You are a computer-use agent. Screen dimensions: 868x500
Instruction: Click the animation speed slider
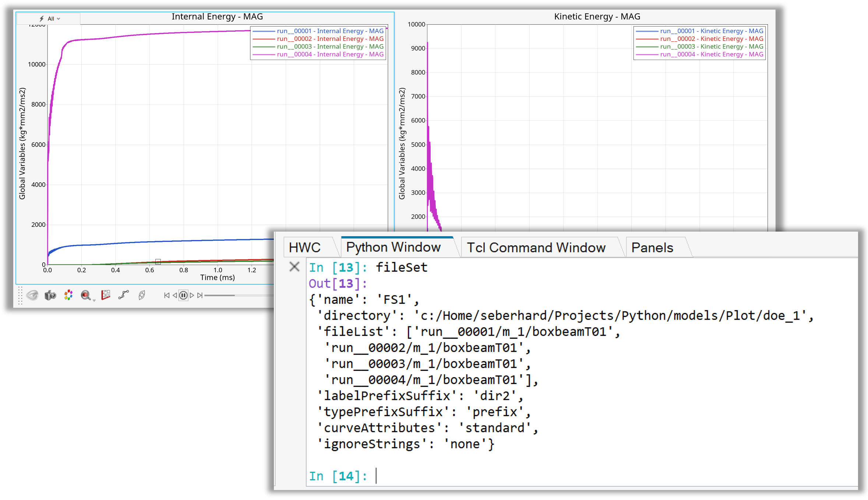(239, 295)
